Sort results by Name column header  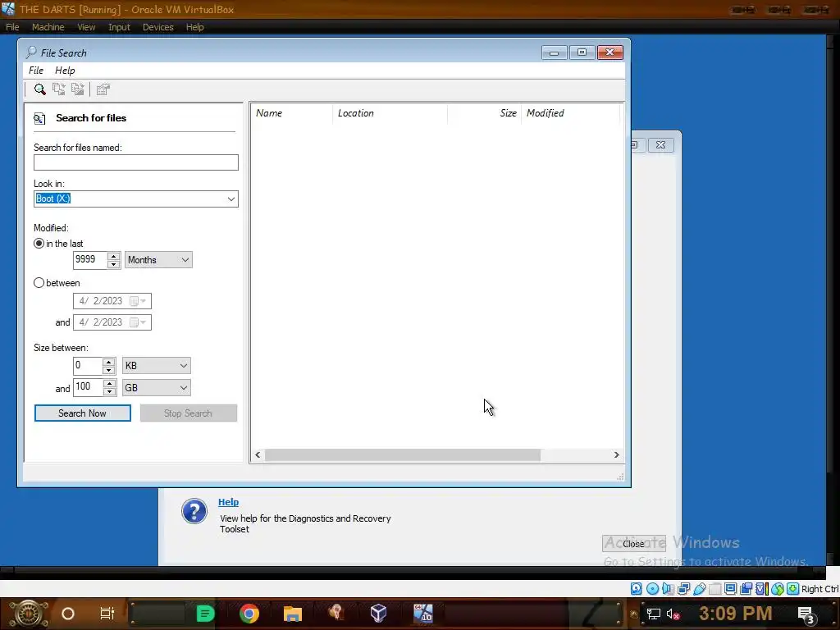[292, 113]
